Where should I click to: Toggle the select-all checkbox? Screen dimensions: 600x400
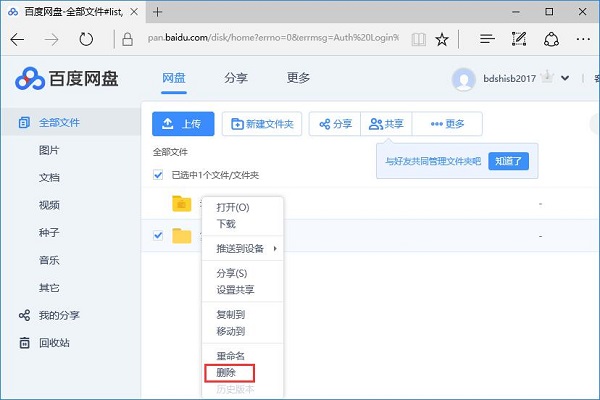pos(158,175)
